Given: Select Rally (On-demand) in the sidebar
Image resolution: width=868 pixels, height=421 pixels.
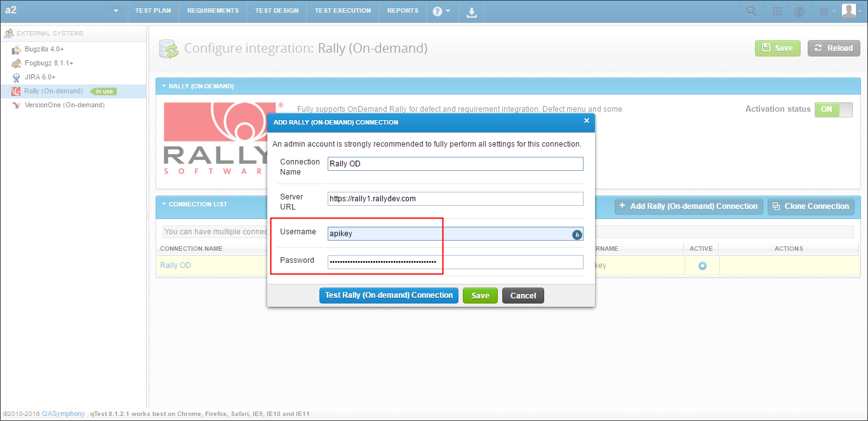Looking at the screenshot, I should point(53,91).
